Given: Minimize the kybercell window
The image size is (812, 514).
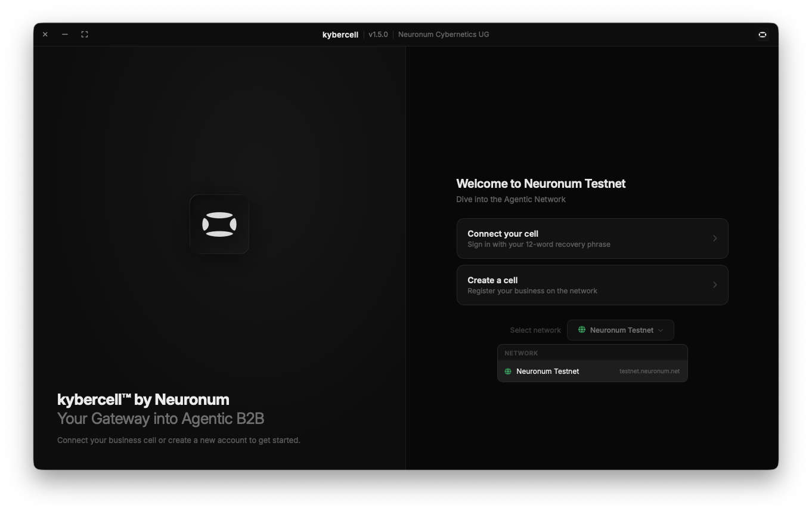Looking at the screenshot, I should point(65,35).
